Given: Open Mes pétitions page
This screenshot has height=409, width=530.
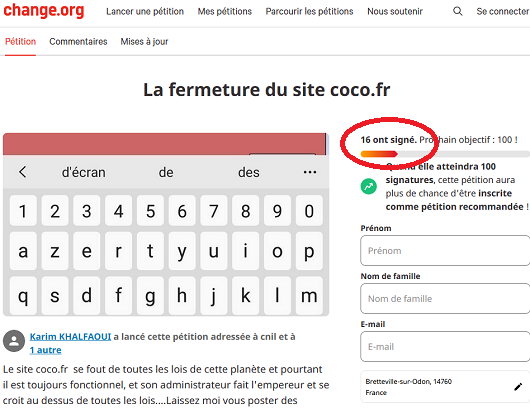Looking at the screenshot, I should (x=224, y=11).
